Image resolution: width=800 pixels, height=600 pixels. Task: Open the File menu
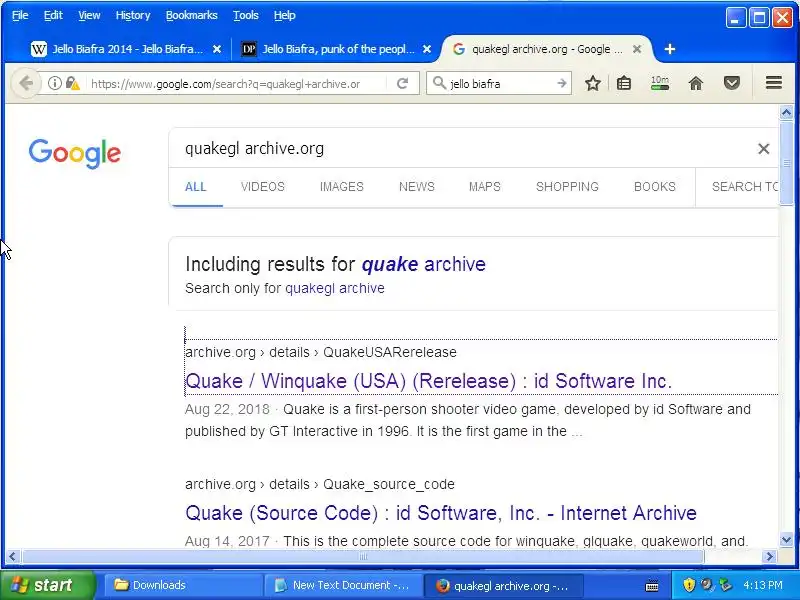coord(20,15)
